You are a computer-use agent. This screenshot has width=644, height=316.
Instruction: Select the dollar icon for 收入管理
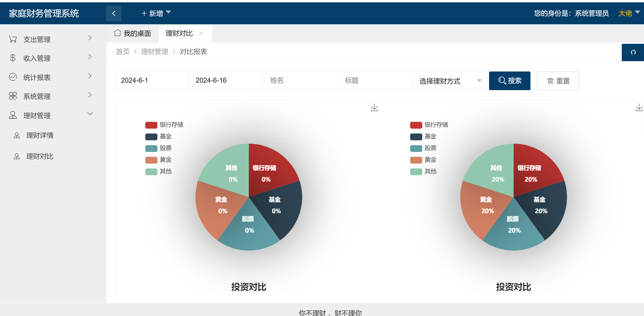pyautogui.click(x=12, y=58)
